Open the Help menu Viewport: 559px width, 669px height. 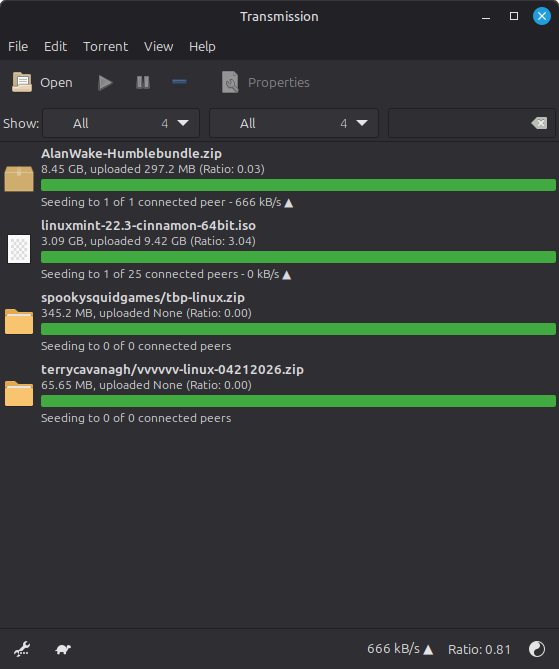click(202, 47)
